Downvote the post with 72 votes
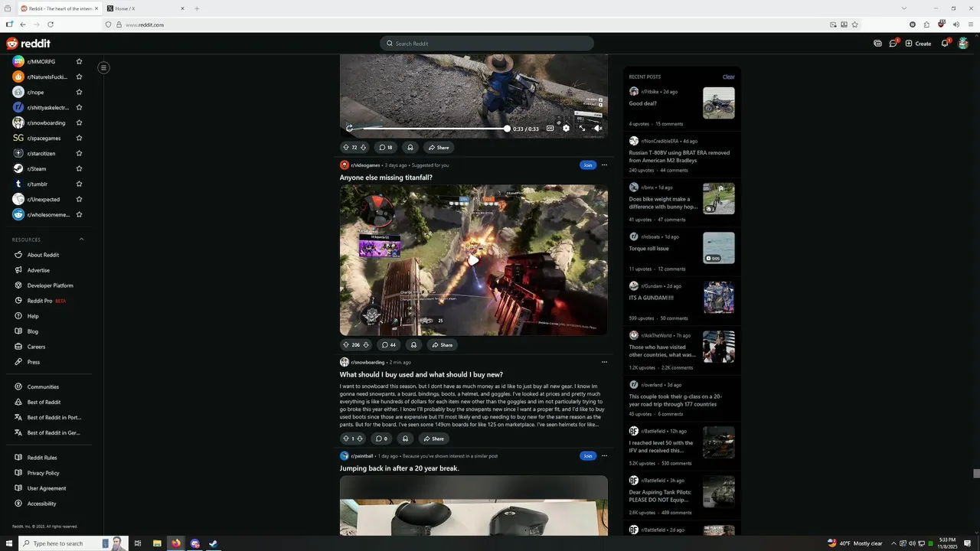Viewport: 980px width, 551px height. 364,147
